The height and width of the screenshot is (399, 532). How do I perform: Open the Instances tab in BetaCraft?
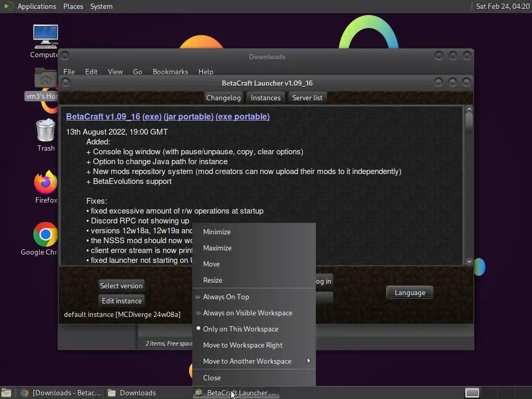coord(265,98)
